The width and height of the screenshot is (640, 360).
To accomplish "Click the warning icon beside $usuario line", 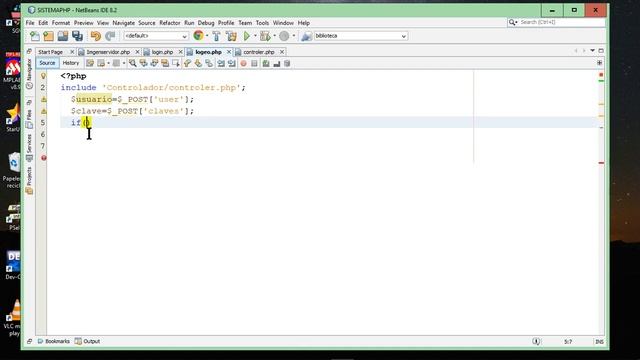I will pyautogui.click(x=43, y=99).
